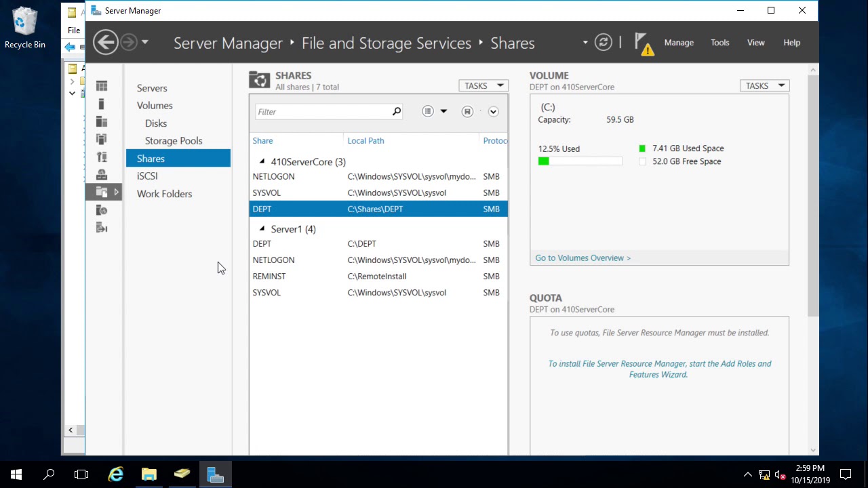The width and height of the screenshot is (868, 488).
Task: Click the Filter search magnifier icon
Action: (397, 112)
